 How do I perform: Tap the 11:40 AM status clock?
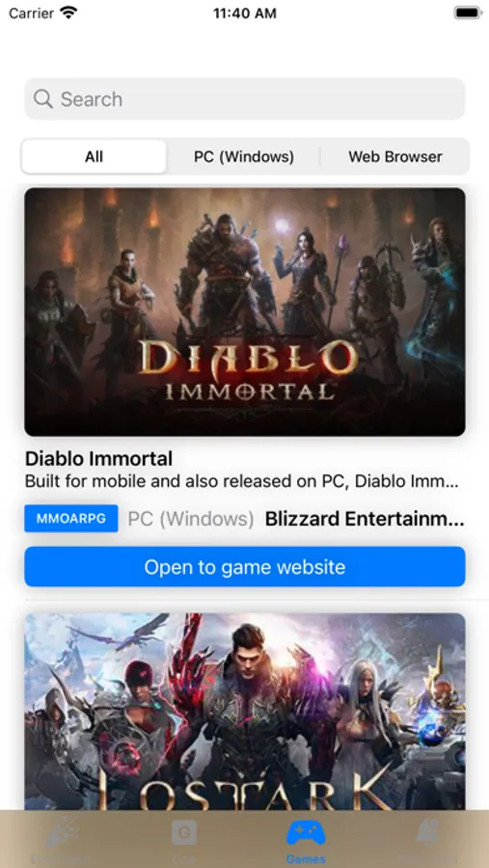pos(245,14)
